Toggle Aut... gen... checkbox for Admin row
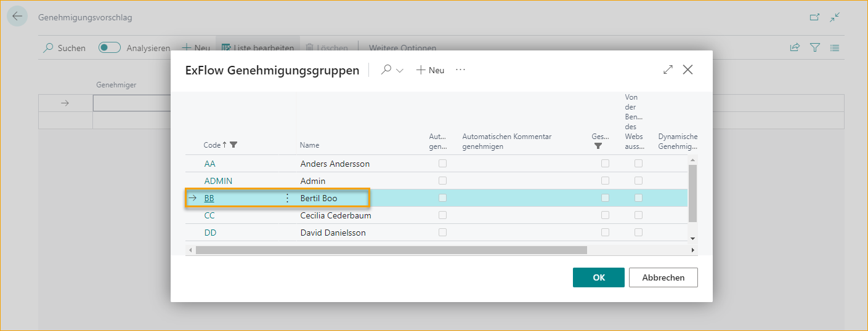Viewport: 868px width, 331px height. click(x=442, y=181)
